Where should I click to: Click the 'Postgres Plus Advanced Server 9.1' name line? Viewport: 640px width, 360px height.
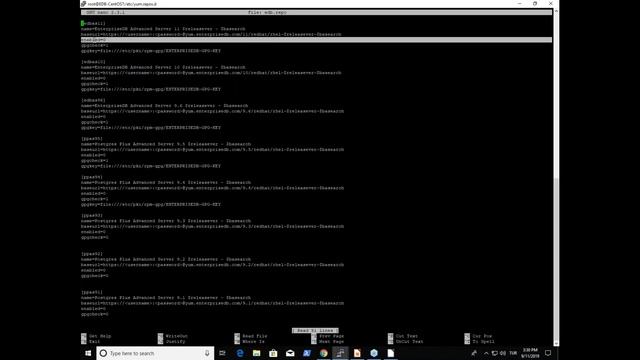(166, 298)
